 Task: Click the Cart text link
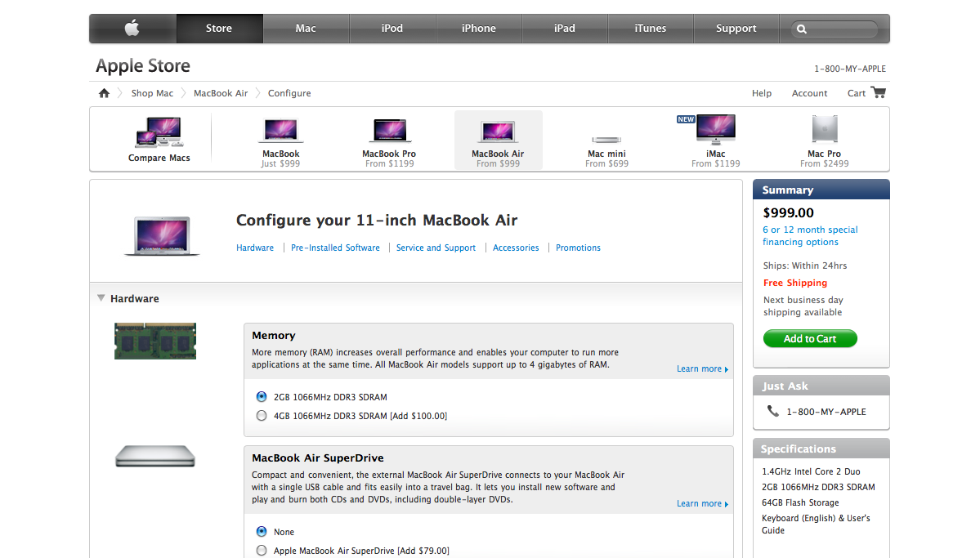pyautogui.click(x=857, y=93)
